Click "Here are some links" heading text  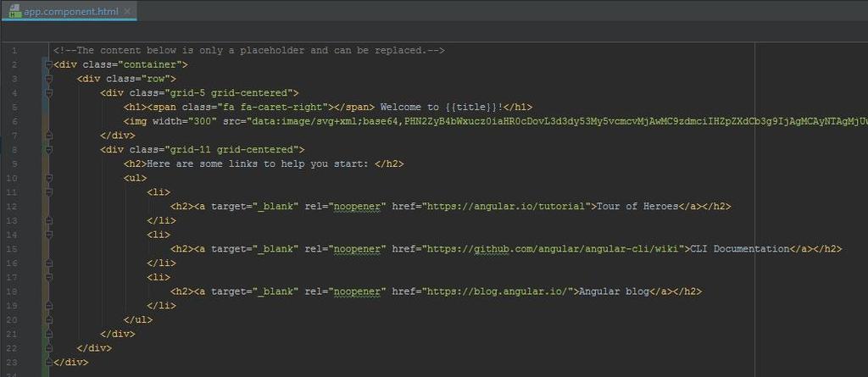click(x=258, y=164)
